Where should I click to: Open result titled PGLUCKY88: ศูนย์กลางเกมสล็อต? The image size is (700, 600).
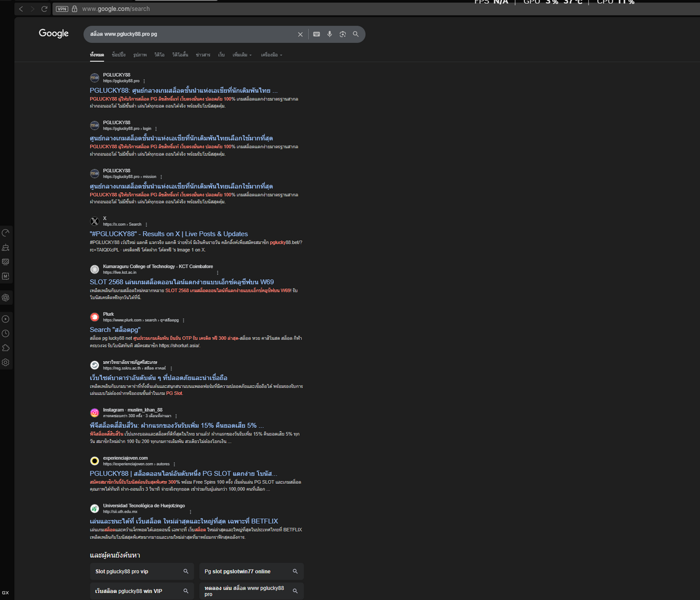(184, 91)
